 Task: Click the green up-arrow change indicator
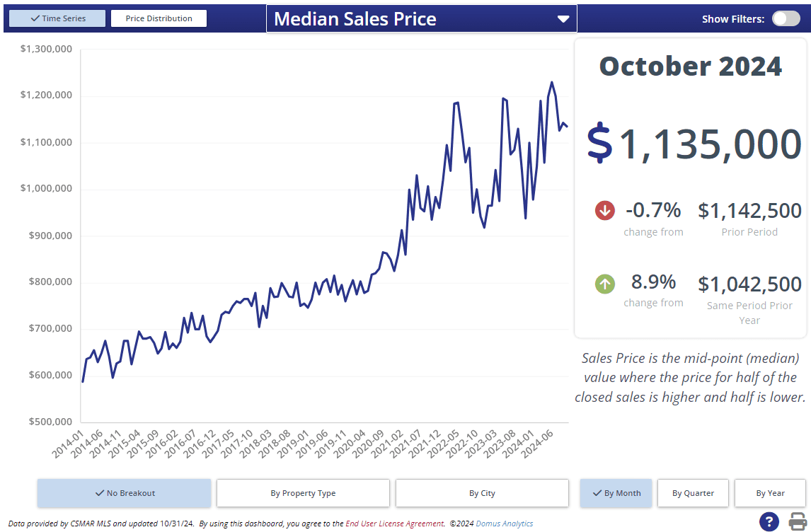coord(605,284)
